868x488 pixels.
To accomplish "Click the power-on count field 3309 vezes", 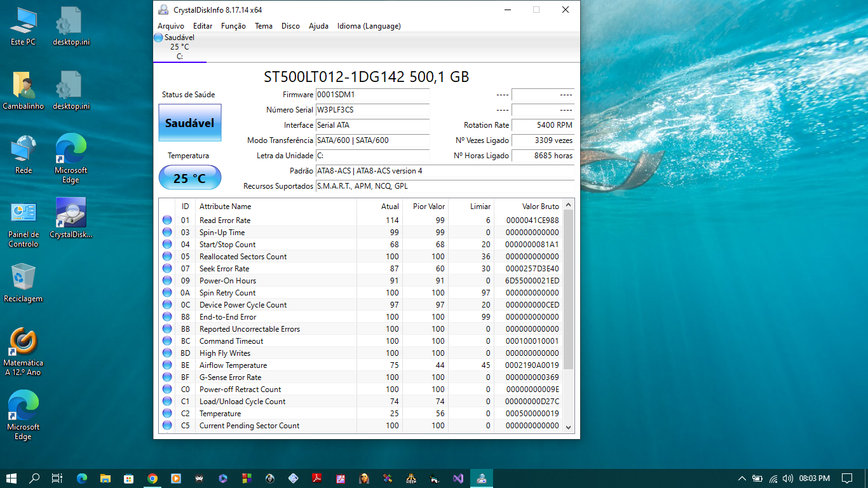I will tap(543, 140).
